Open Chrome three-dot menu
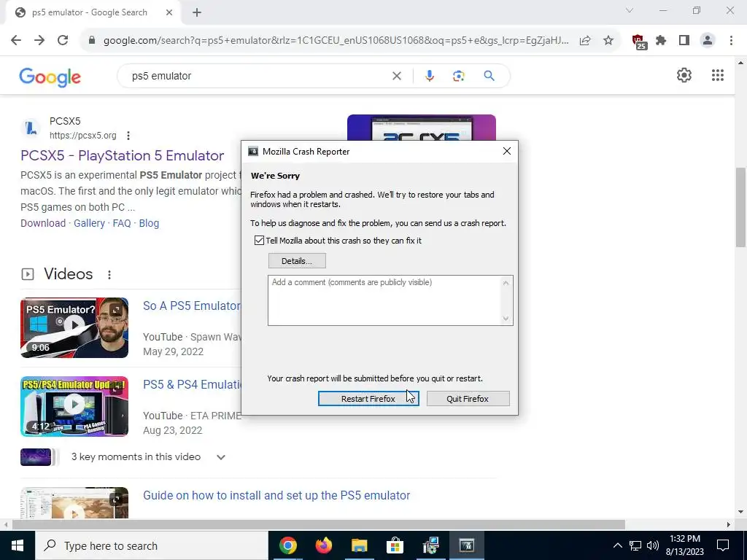Image resolution: width=747 pixels, height=560 pixels. [x=731, y=41]
